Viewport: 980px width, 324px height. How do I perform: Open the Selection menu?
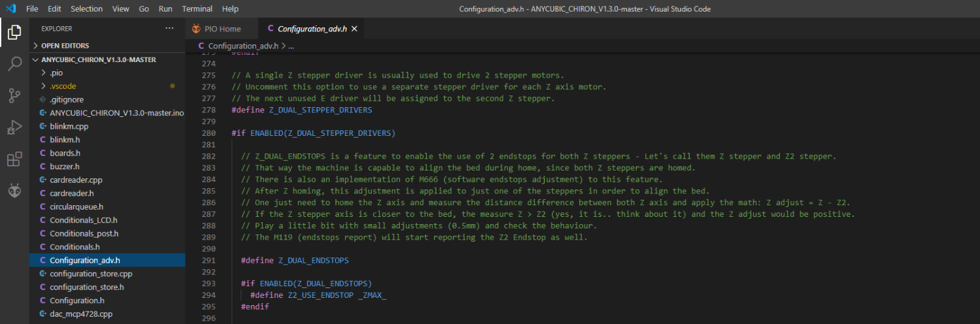pos(87,9)
